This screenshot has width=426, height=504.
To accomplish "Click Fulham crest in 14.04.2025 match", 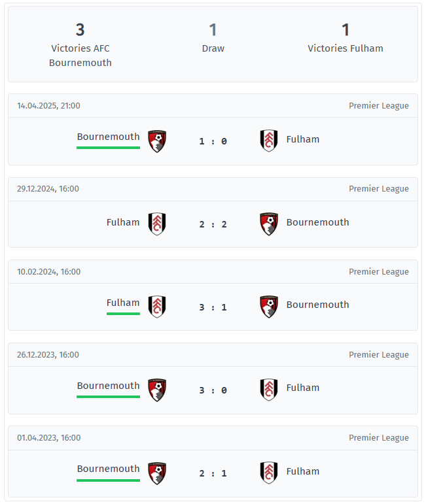I will coord(268,141).
